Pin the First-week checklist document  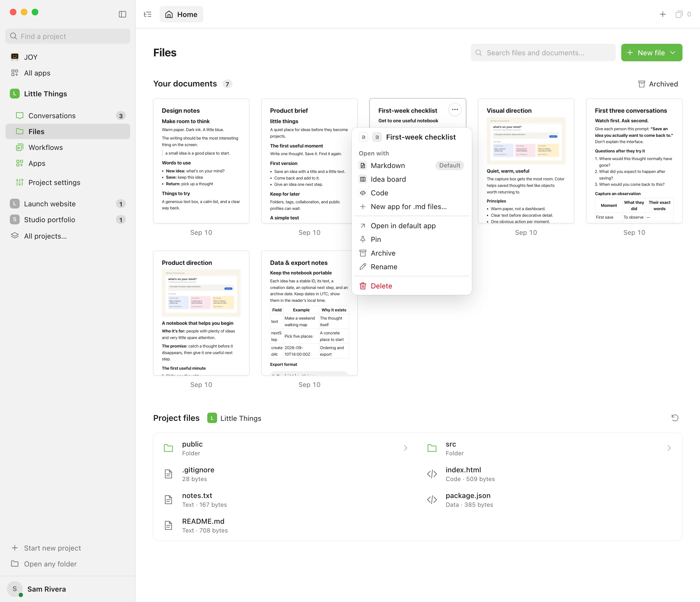(412, 239)
